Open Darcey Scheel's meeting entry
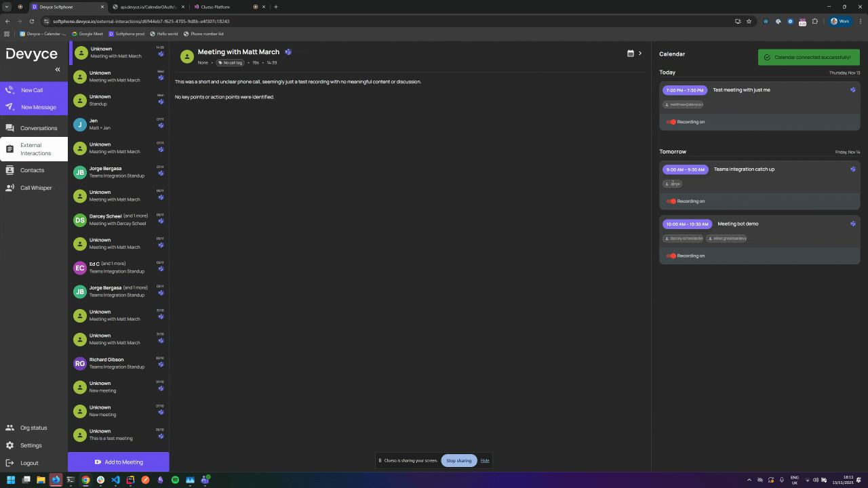 pos(119,220)
